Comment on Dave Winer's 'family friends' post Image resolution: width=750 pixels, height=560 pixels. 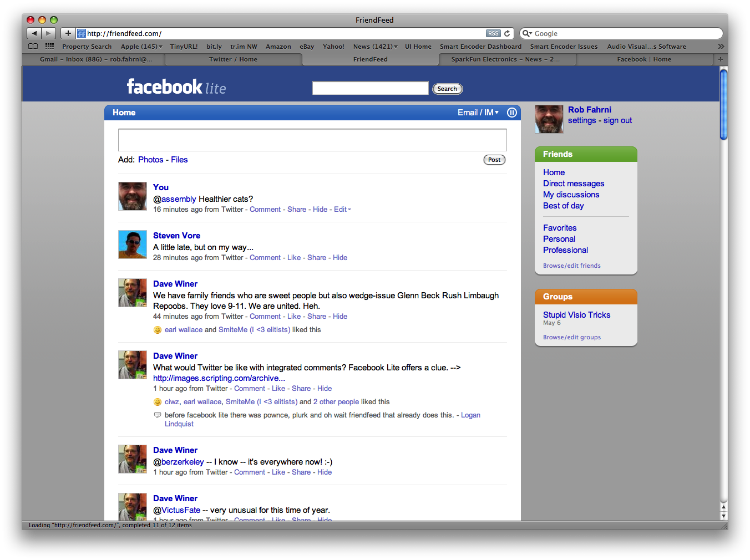[265, 317]
